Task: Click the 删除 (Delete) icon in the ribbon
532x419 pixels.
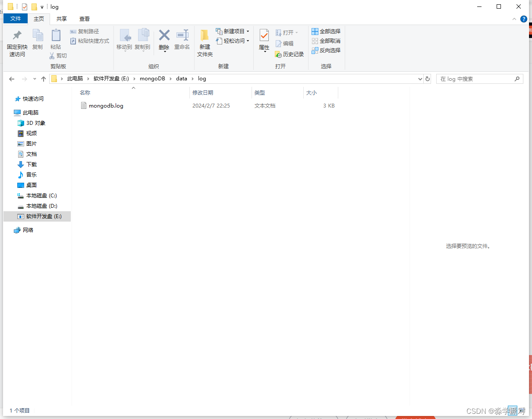Action: (x=164, y=40)
